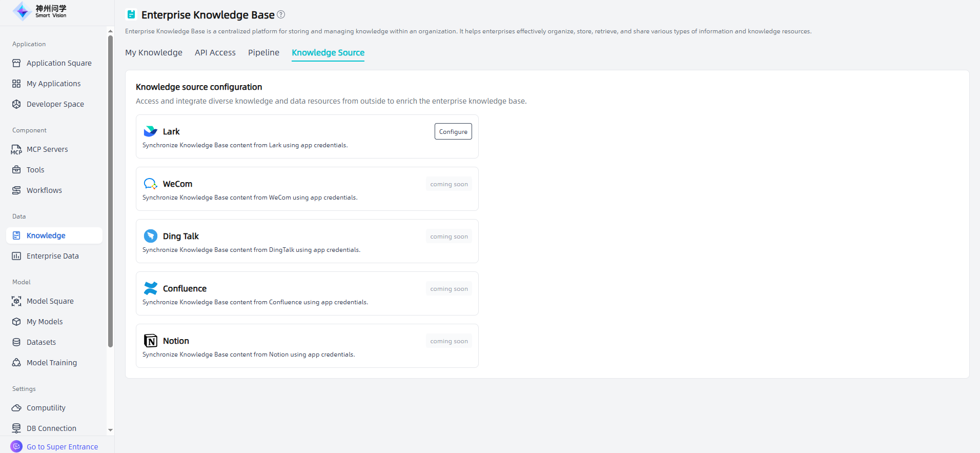Navigate to Enterprise Data
Image resolution: width=980 pixels, height=453 pixels.
[x=52, y=256]
